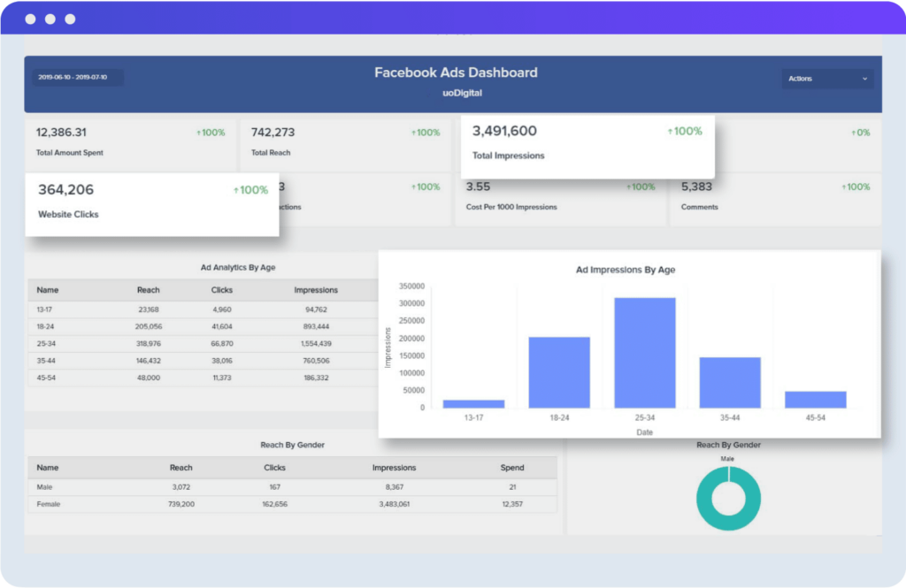Click the yellow macOS window control dot
The height and width of the screenshot is (588, 906).
50,18
